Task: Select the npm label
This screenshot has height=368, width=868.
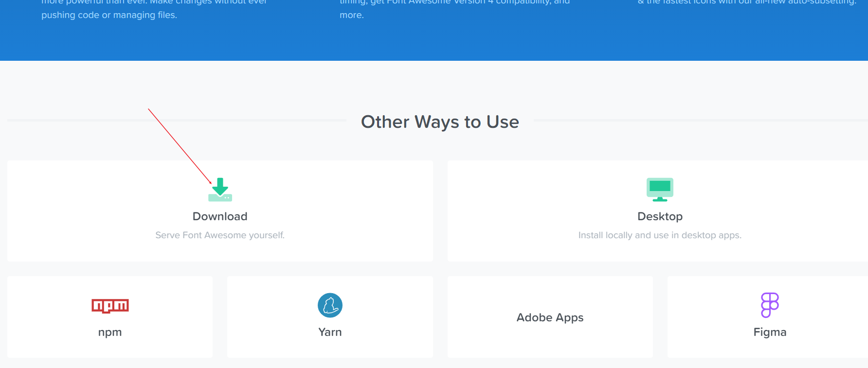Action: [x=110, y=333]
